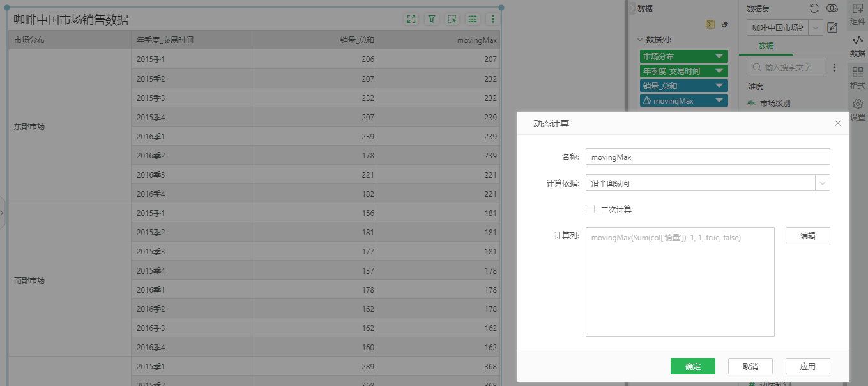Click the 名称 input containing movingMax
The image size is (868, 386).
(708, 157)
